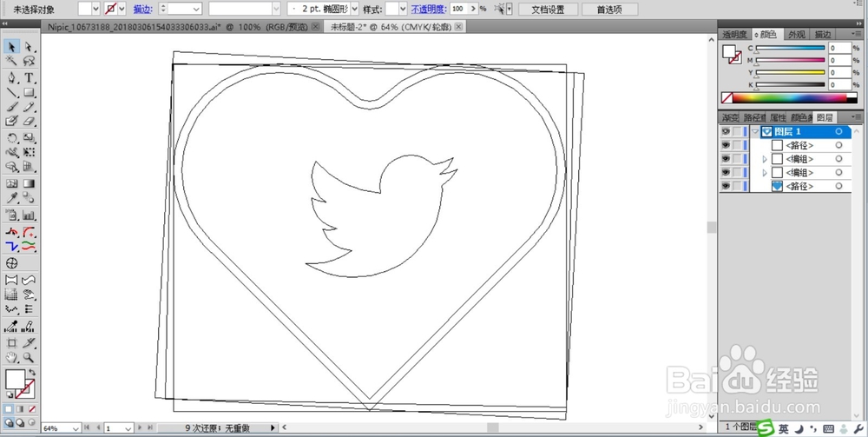Open the Color panel flyout menu
Screen dimensions: 868x437
857,35
